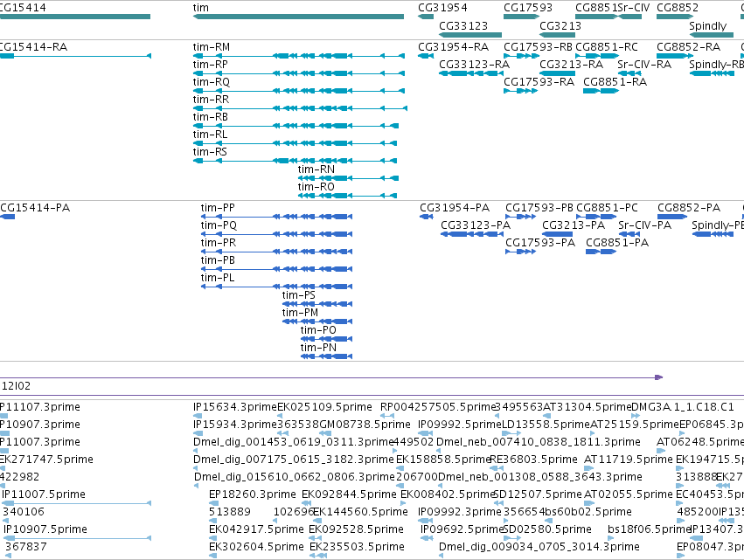Screen dimensions: 744x560
Task: Select protein tim-PL
Action: click(276, 287)
